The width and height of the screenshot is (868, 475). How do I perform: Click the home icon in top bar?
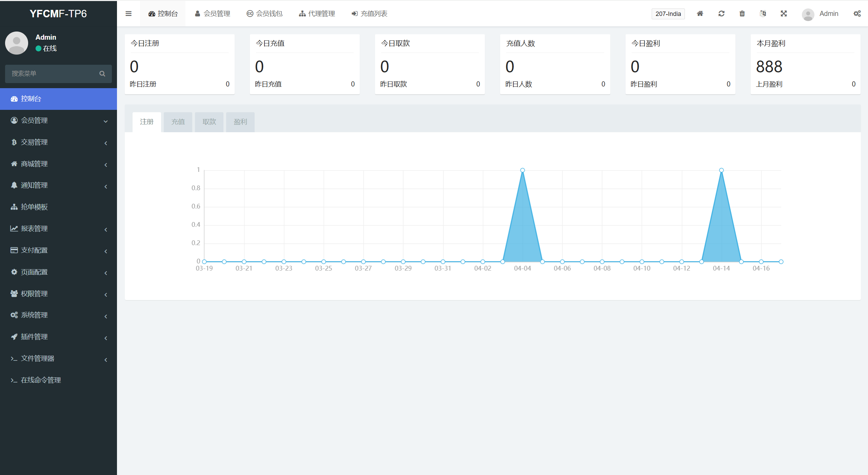click(700, 14)
